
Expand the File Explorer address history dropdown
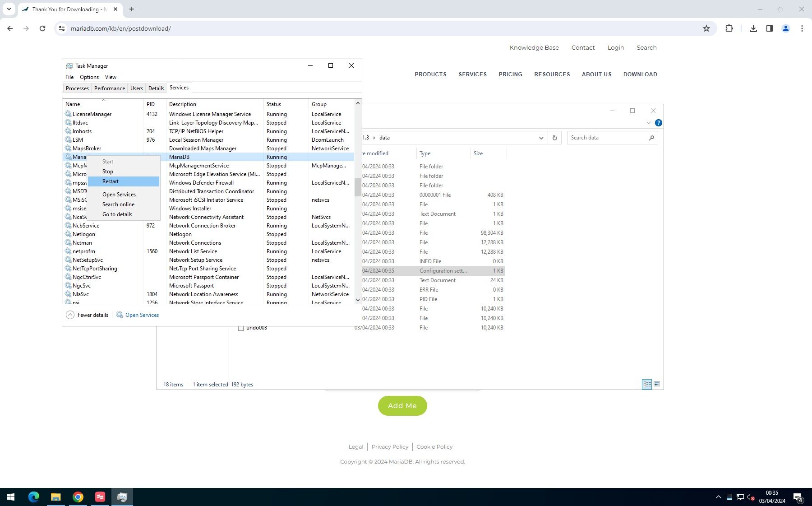point(541,138)
